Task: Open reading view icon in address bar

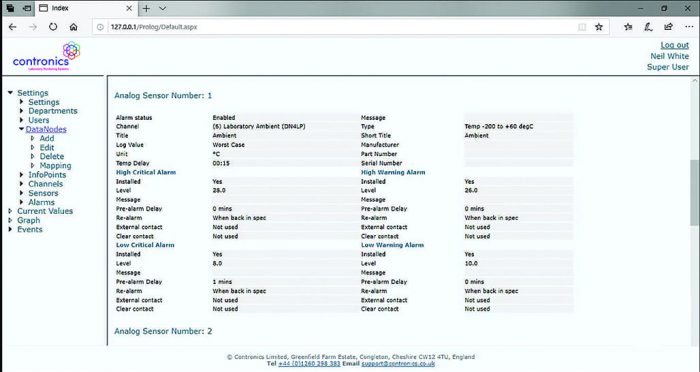Action: click(x=582, y=27)
